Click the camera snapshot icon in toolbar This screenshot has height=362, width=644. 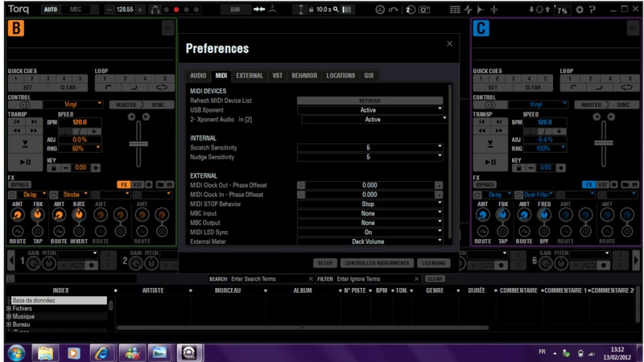click(424, 10)
